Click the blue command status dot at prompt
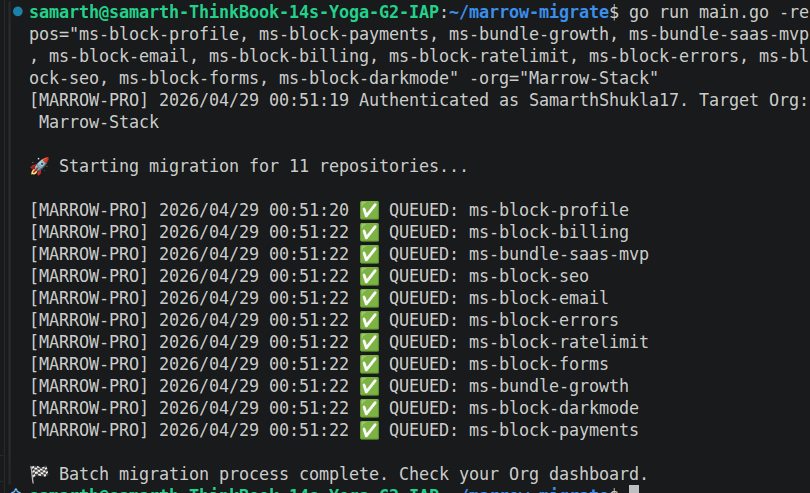 click(18, 11)
